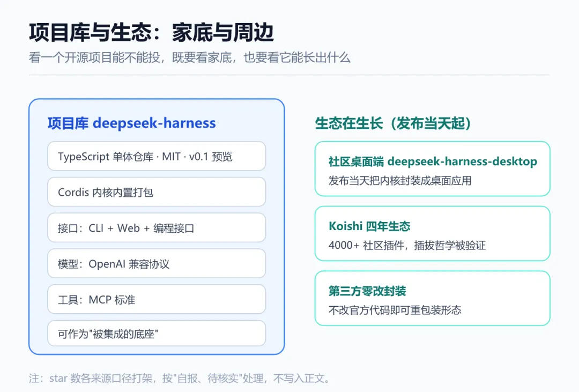Select the text 发布当天把内核封装成桌面应用
The width and height of the screenshot is (579, 392).
pos(400,181)
